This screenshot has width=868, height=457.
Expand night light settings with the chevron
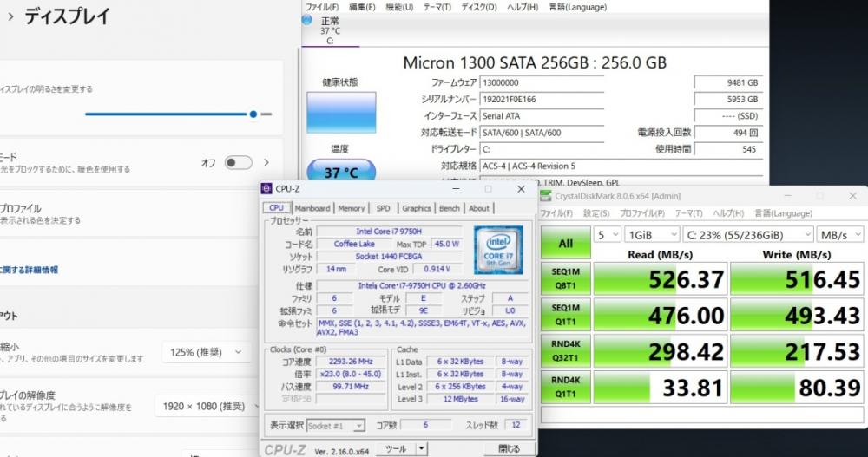[x=266, y=163]
